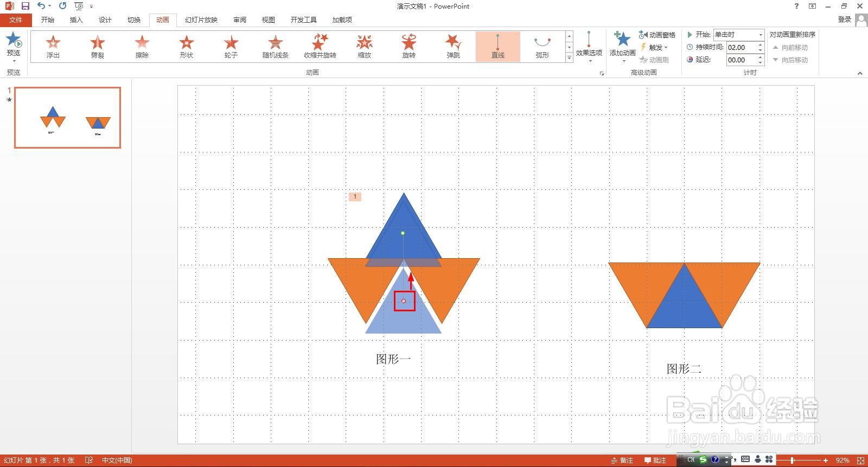868x467 pixels.
Task: Open the animation group dialog launcher
Action: coord(602,73)
